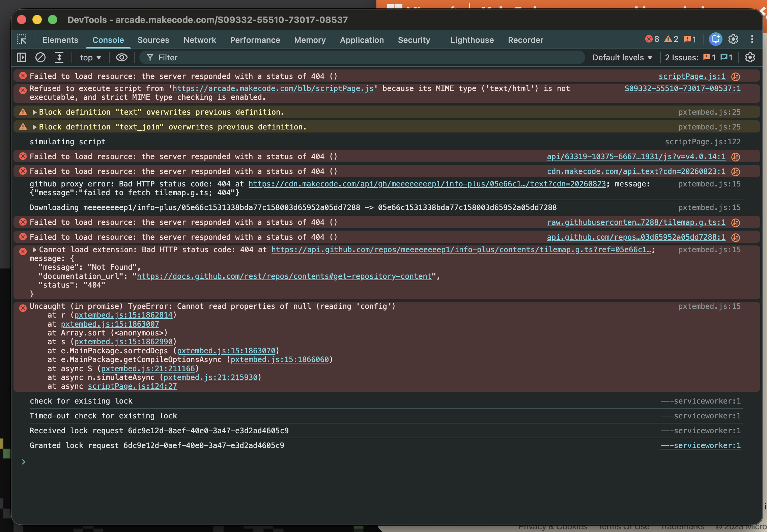This screenshot has width=767, height=532.
Task: Open the top JavaScript context dropdown
Action: coord(90,58)
